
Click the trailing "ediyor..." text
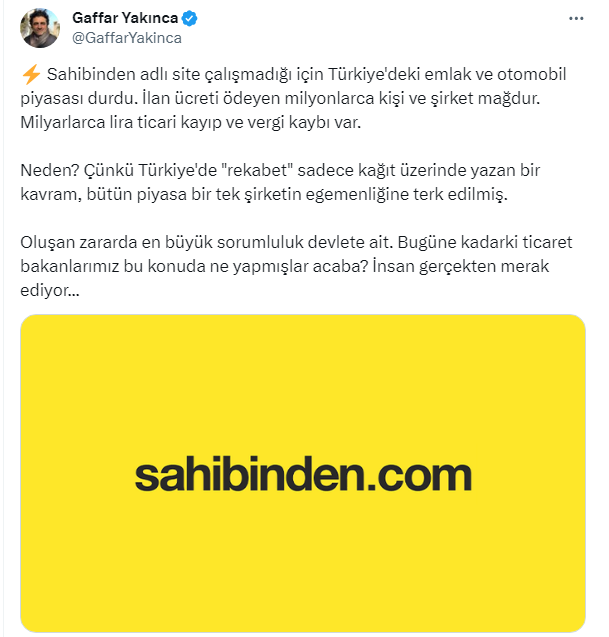(x=50, y=290)
